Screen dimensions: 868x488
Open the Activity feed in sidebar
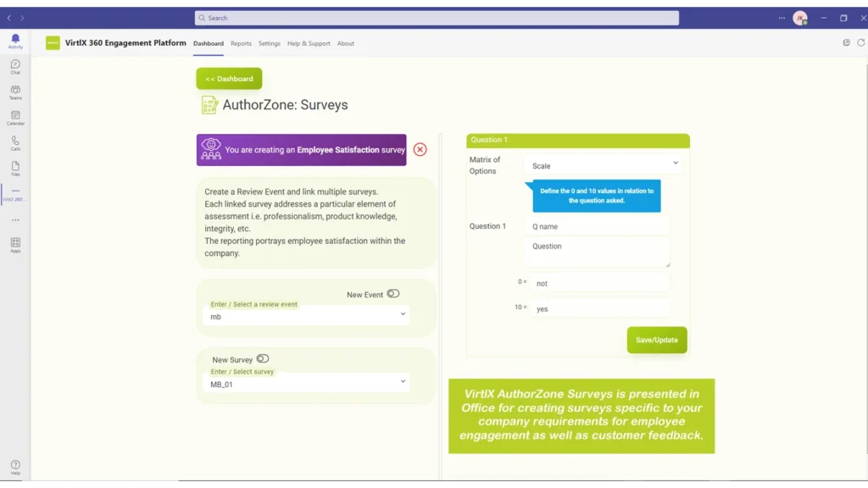coord(15,42)
